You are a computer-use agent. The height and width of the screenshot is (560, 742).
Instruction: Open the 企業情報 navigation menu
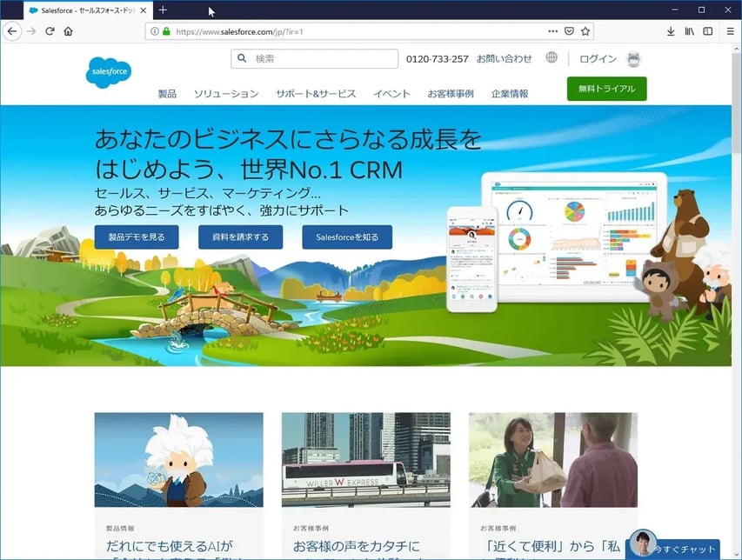click(510, 94)
